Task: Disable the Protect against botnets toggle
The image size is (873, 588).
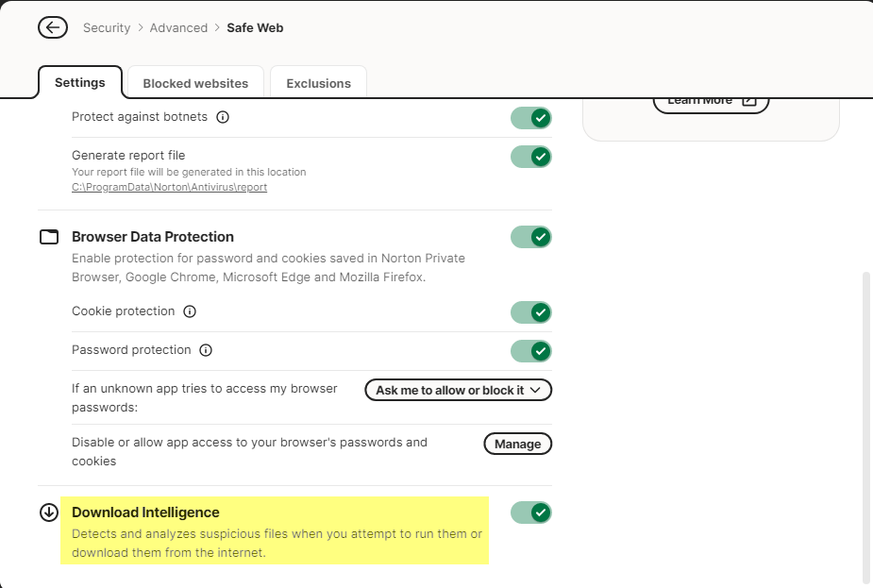Action: coord(530,118)
